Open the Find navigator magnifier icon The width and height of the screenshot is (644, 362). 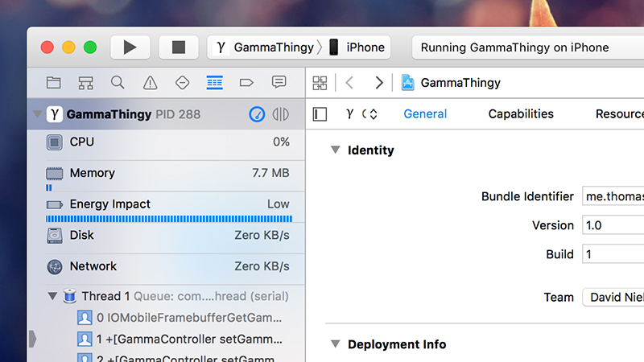tap(118, 83)
